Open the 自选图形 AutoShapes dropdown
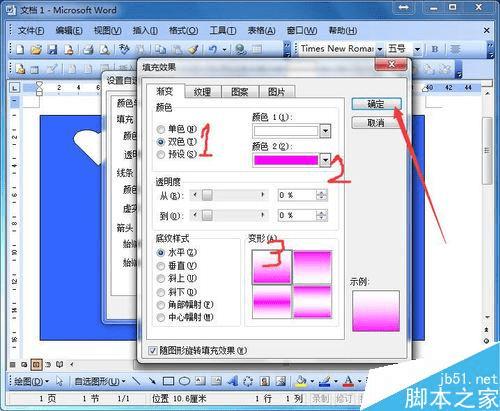The height and width of the screenshot is (411, 500). pyautogui.click(x=100, y=381)
